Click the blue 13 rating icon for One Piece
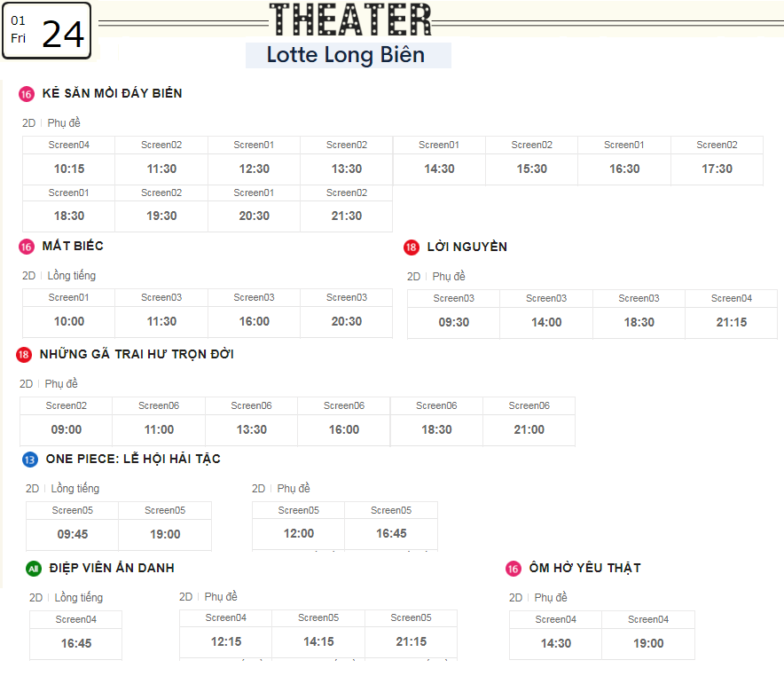The image size is (784, 676). pyautogui.click(x=30, y=460)
